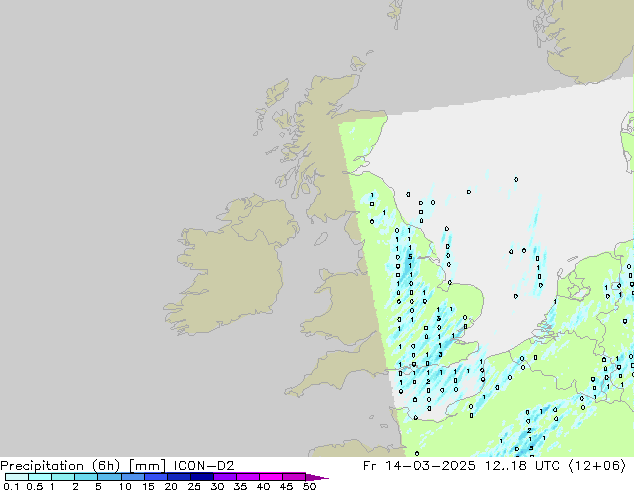Click the over-50 mm arrow tip of legend
Image resolution: width=634 pixels, height=490 pixels.
tap(317, 477)
